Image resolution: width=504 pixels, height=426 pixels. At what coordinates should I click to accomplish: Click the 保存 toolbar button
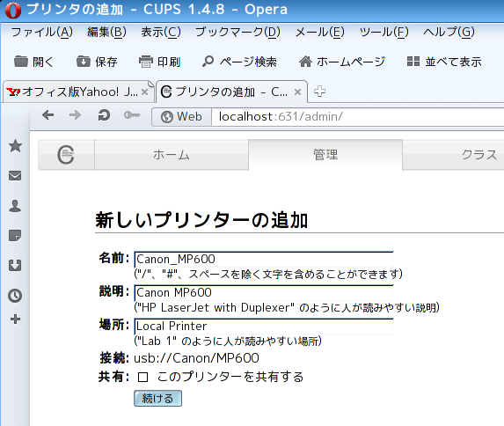97,62
